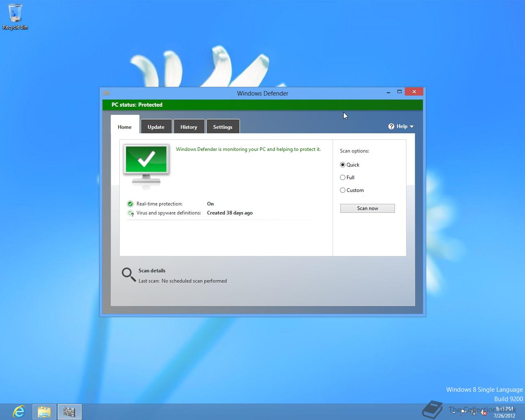Open File Explorer from the taskbar

pyautogui.click(x=44, y=411)
